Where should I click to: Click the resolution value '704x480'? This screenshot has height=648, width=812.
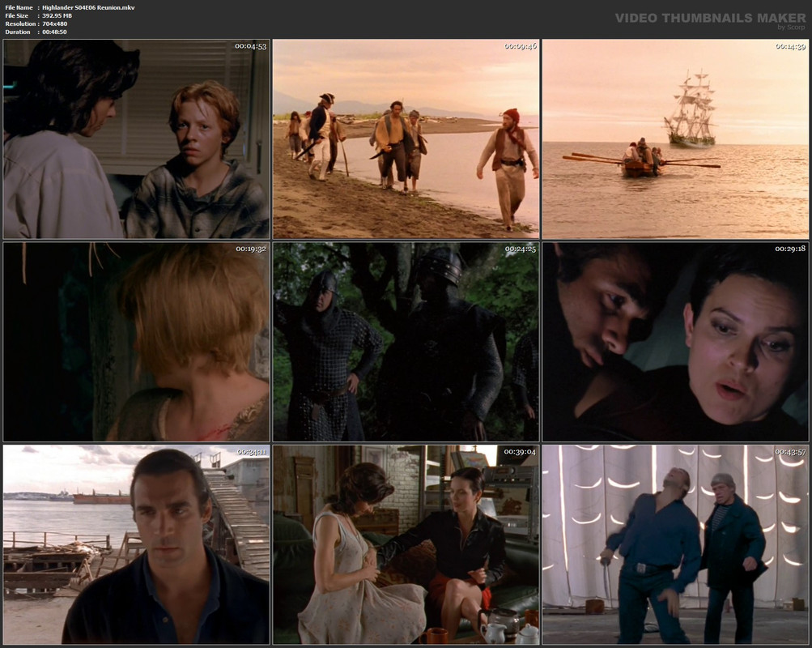(x=55, y=23)
